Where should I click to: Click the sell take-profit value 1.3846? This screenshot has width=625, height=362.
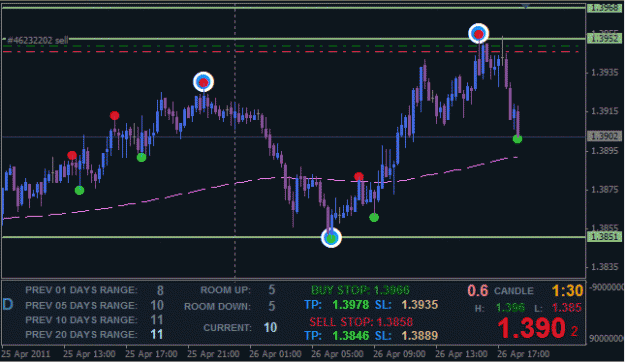351,336
